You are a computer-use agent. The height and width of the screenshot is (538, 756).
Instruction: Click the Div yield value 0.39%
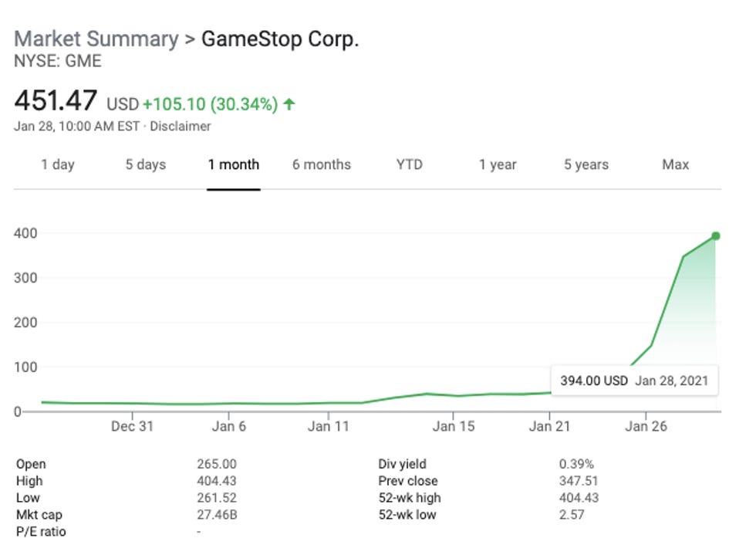(576, 464)
